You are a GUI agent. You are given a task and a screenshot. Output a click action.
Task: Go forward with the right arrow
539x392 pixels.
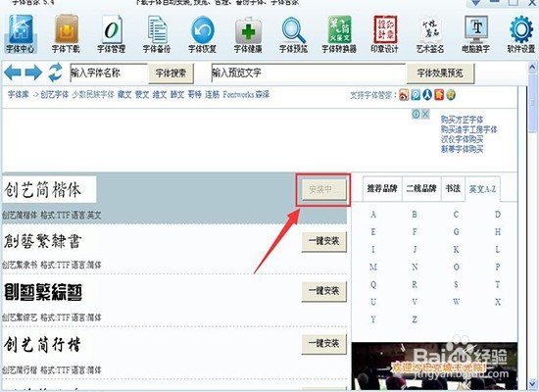click(x=33, y=73)
